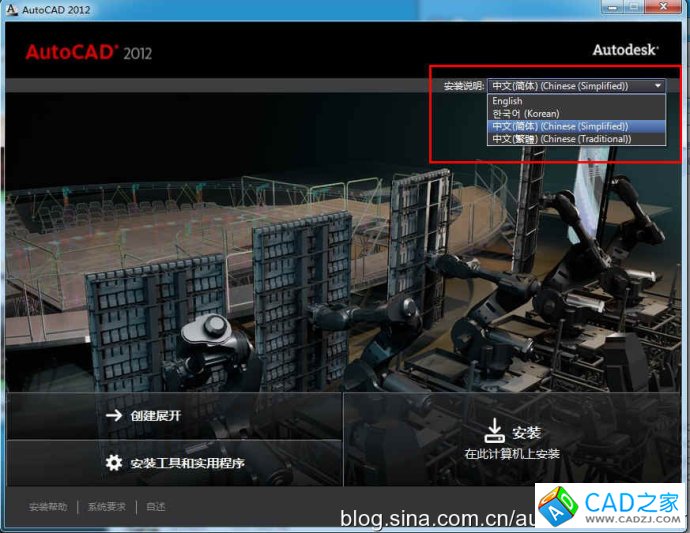Click the arrow icon beside 创建展开
Image resolution: width=690 pixels, height=533 pixels.
coord(115,415)
